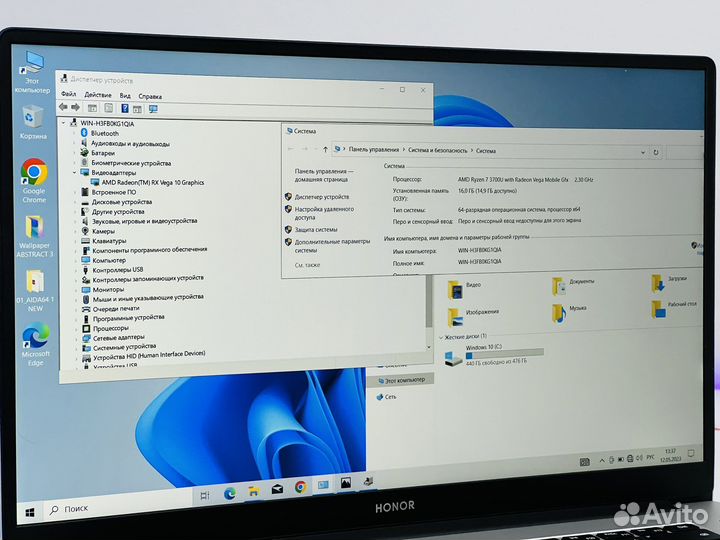Click scan for hardware changes monitor icon
The width and height of the screenshot is (720, 540).
[153, 107]
